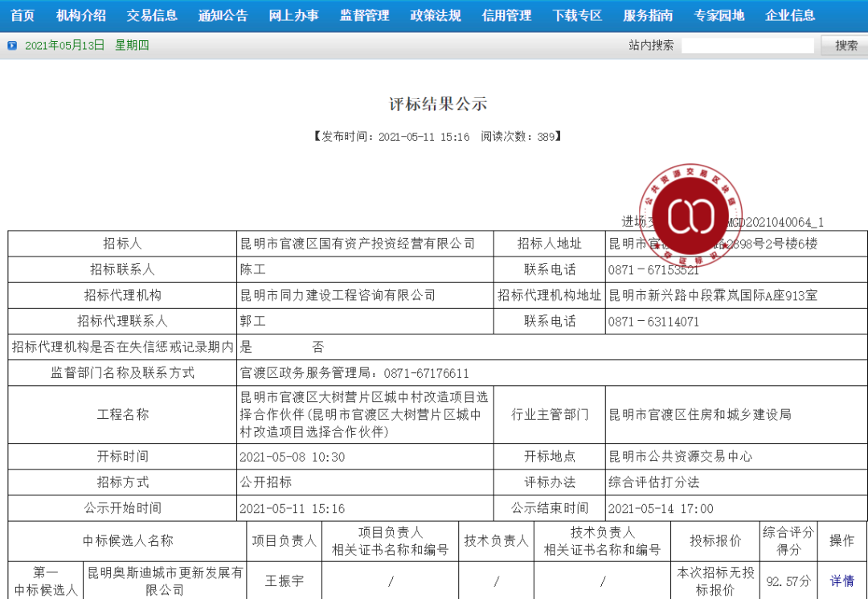Select tenderer 昆明市官渡区国有资产投资经营有限公司 cell
The width and height of the screenshot is (868, 599).
(365, 244)
